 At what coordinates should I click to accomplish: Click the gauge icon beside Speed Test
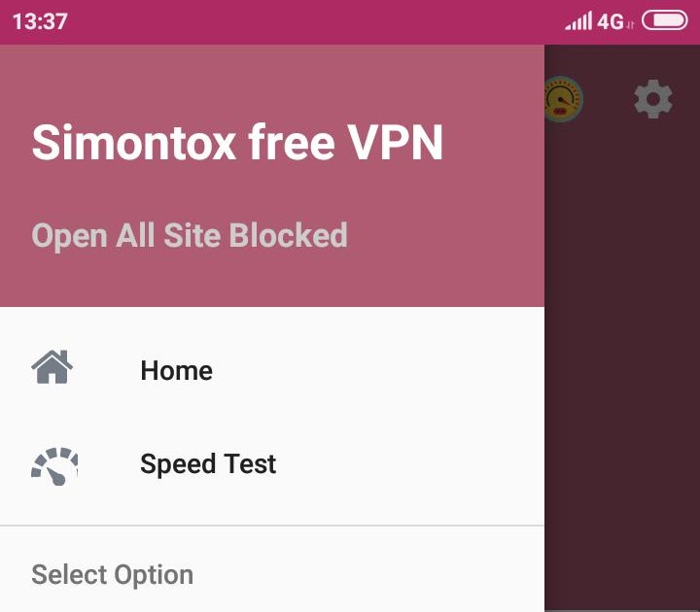54,466
